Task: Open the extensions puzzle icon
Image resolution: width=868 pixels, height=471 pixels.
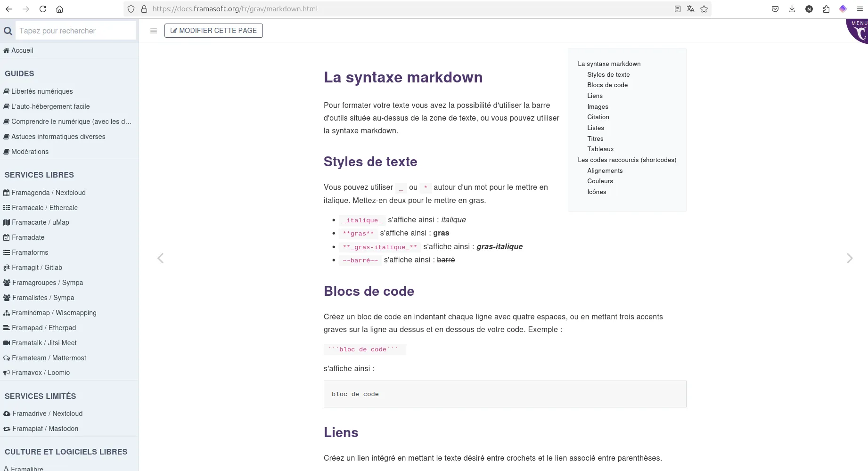Action: pos(826,9)
